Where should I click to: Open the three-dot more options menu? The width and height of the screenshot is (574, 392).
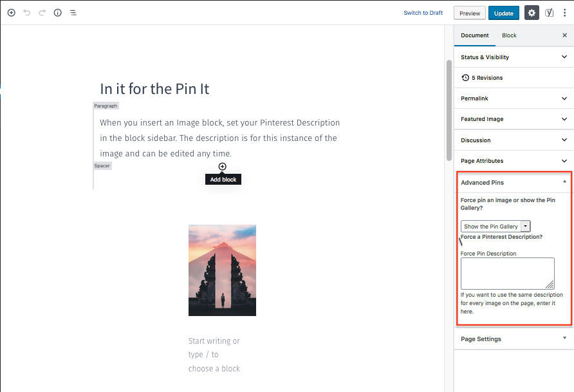(564, 13)
